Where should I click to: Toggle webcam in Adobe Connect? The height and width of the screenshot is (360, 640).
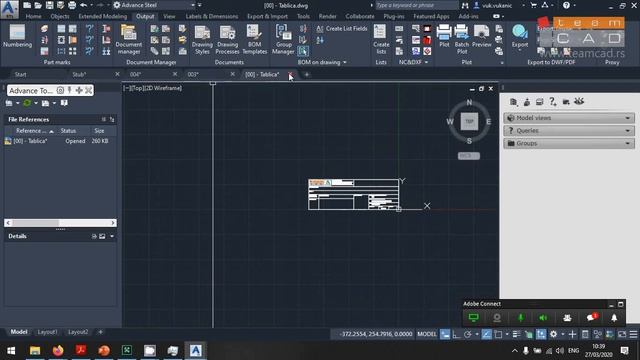[x=497, y=318]
